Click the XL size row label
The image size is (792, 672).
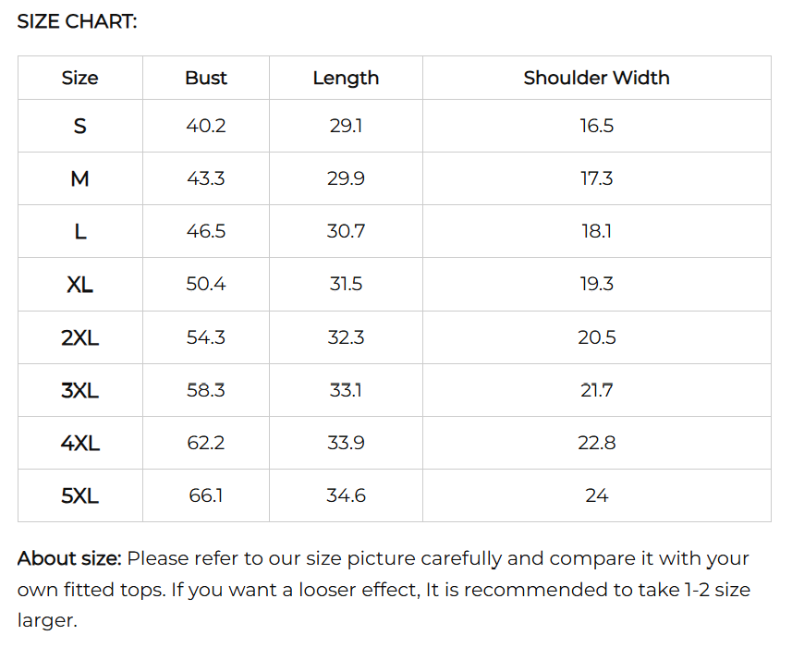pyautogui.click(x=79, y=285)
